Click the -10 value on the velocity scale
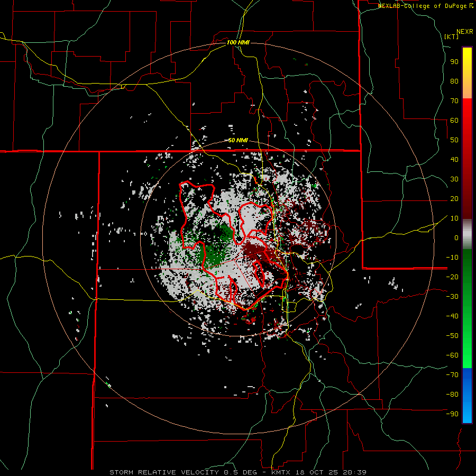 pos(452,258)
